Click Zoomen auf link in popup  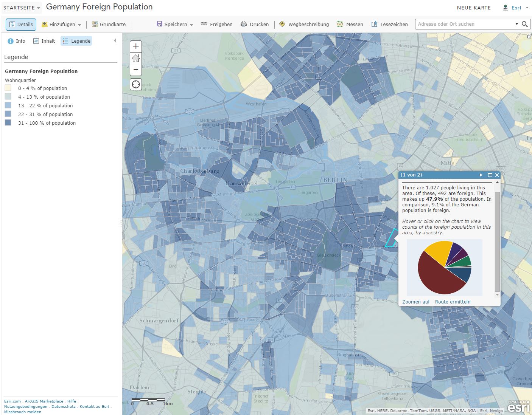416,302
